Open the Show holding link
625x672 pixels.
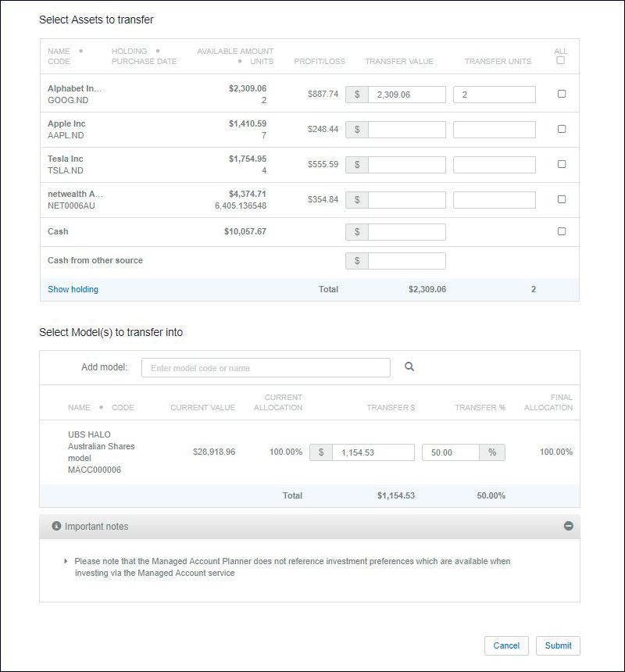click(73, 289)
